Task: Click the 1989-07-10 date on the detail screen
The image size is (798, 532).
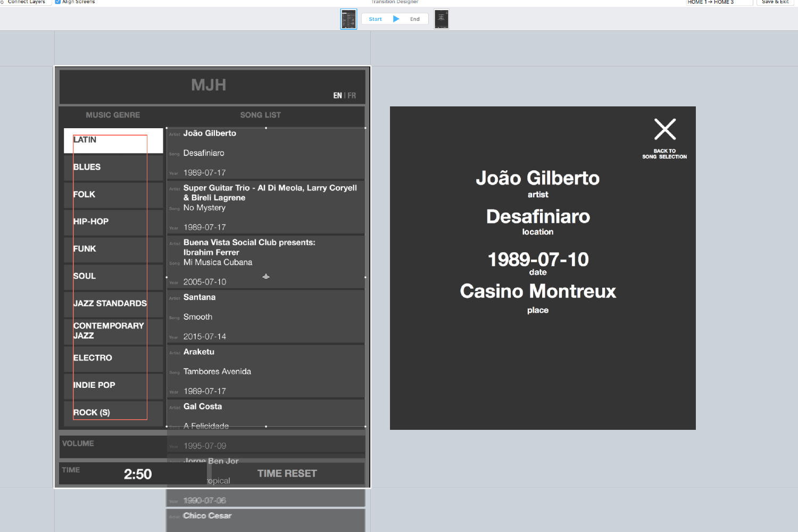Action: (x=538, y=260)
